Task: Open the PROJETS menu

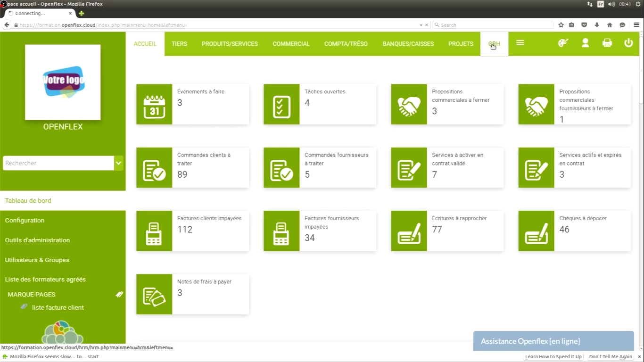Action: pos(461,44)
